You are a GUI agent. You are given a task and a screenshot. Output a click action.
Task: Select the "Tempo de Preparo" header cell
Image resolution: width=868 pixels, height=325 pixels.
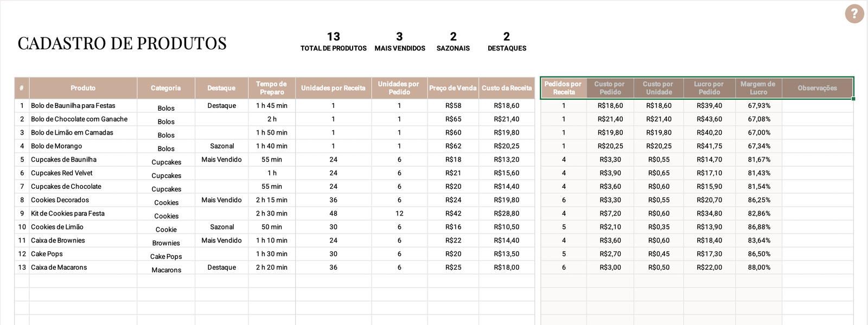point(272,88)
